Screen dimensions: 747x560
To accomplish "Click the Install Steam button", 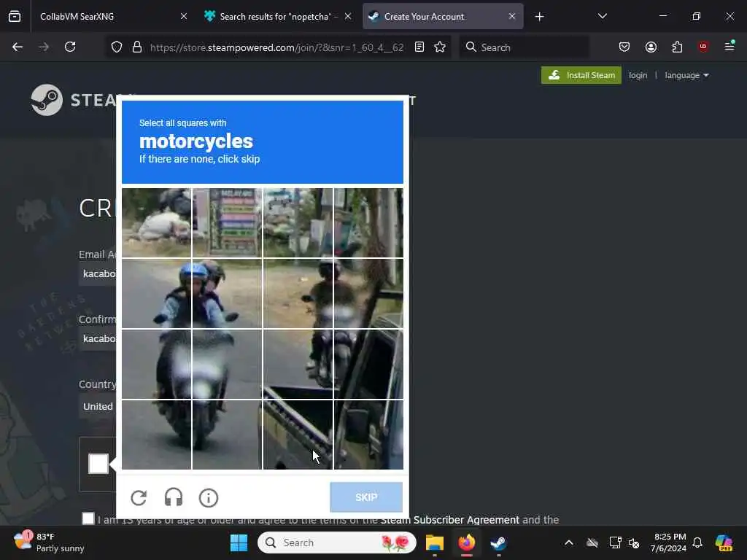I will pos(581,75).
